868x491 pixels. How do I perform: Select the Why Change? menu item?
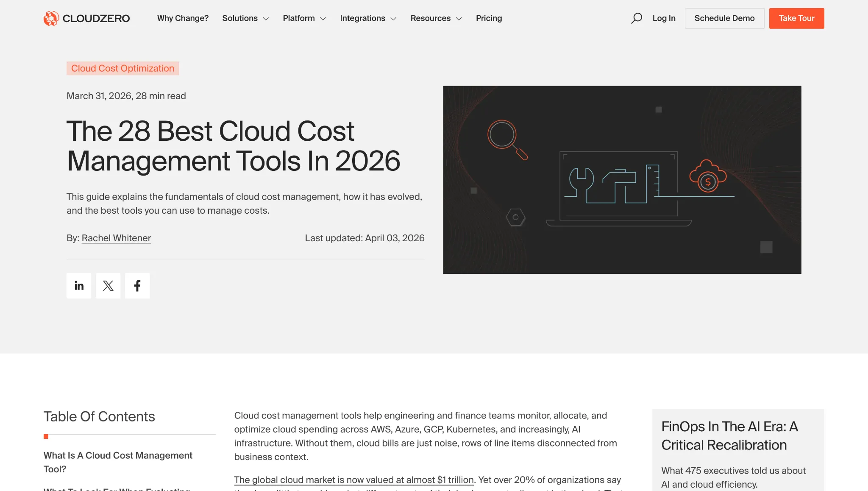click(x=183, y=18)
